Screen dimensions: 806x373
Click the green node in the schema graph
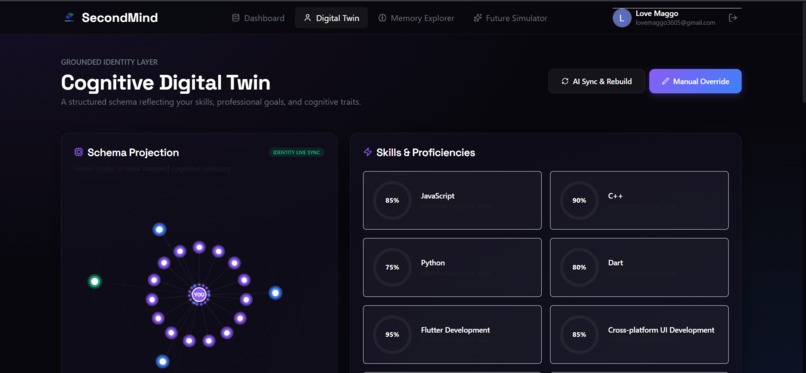[x=94, y=281]
